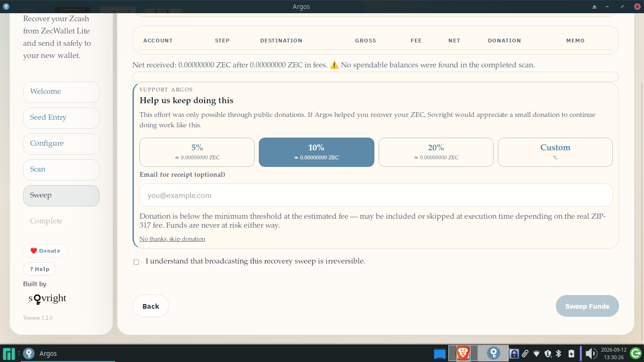
Task: Open the Scan step
Action: 61,170
